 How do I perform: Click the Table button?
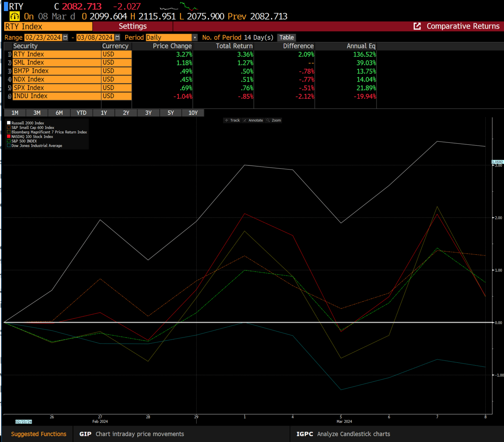[286, 37]
